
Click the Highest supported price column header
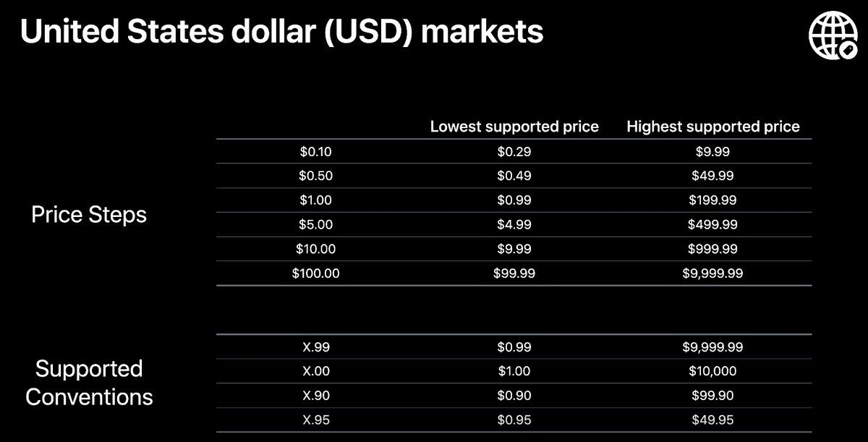point(713,127)
